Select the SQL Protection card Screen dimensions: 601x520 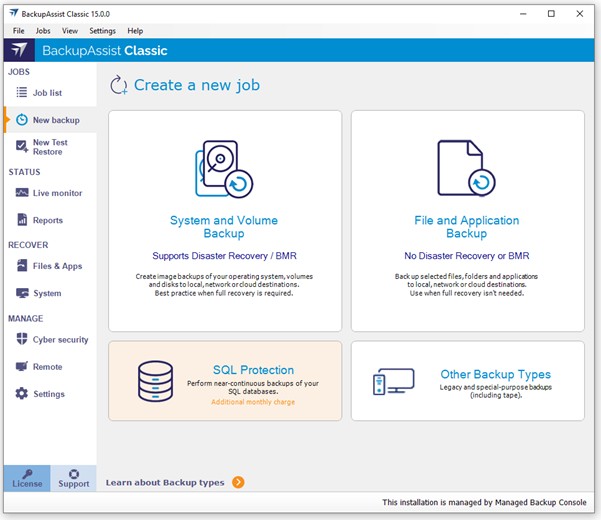click(x=224, y=381)
